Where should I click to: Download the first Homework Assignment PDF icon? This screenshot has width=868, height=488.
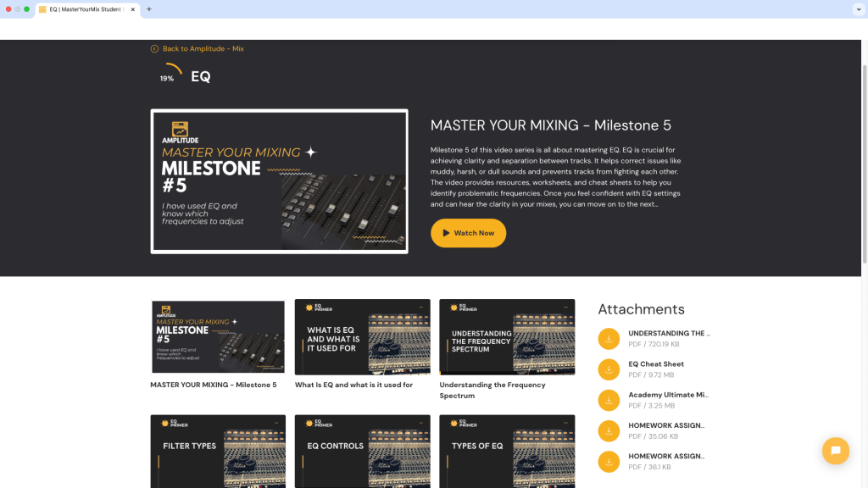tap(609, 430)
